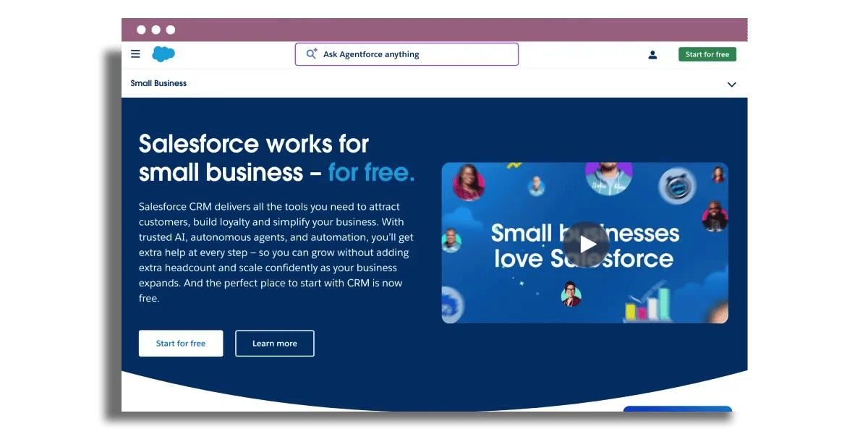Click the hero Start for free button
The height and width of the screenshot is (434, 868).
pyautogui.click(x=181, y=343)
